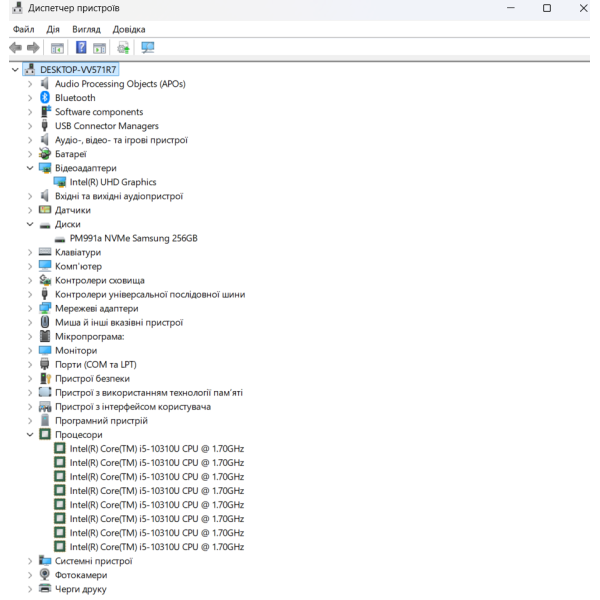Click the blue Help question mark icon
The image size is (600, 600).
(x=81, y=48)
